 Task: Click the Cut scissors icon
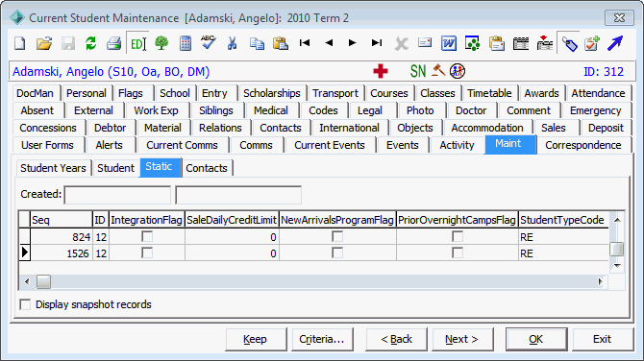tap(232, 43)
